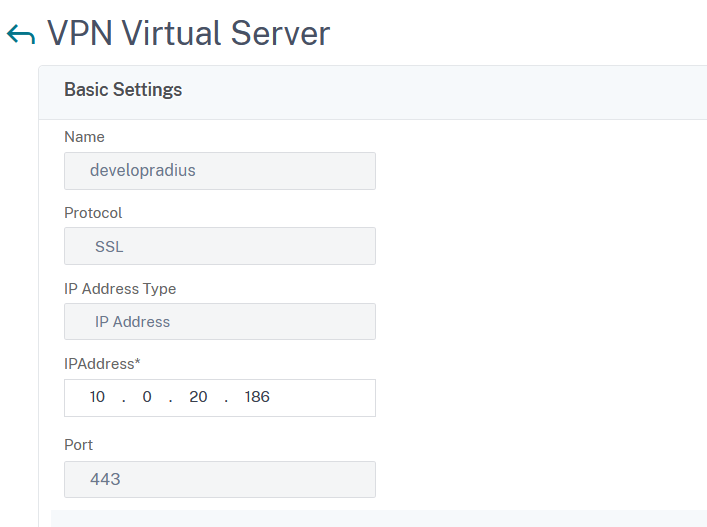Click the Basic Settings section header
Viewport: 707px width, 527px height.
coord(123,90)
